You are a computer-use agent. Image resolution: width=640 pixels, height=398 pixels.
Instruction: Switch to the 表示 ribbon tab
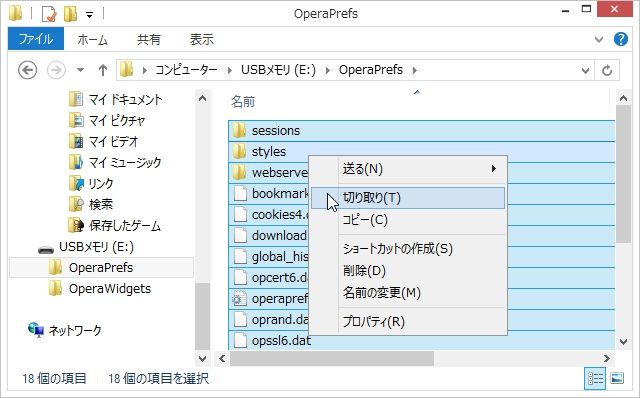tap(202, 39)
